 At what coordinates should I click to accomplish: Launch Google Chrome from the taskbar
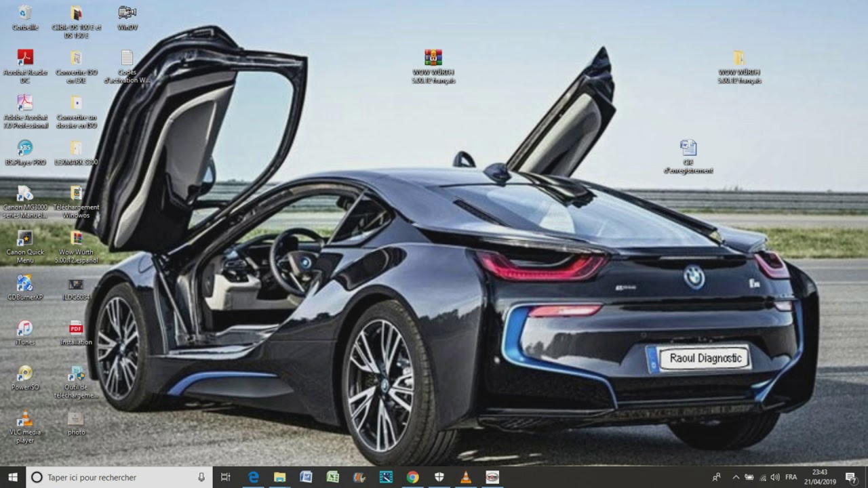click(x=412, y=477)
